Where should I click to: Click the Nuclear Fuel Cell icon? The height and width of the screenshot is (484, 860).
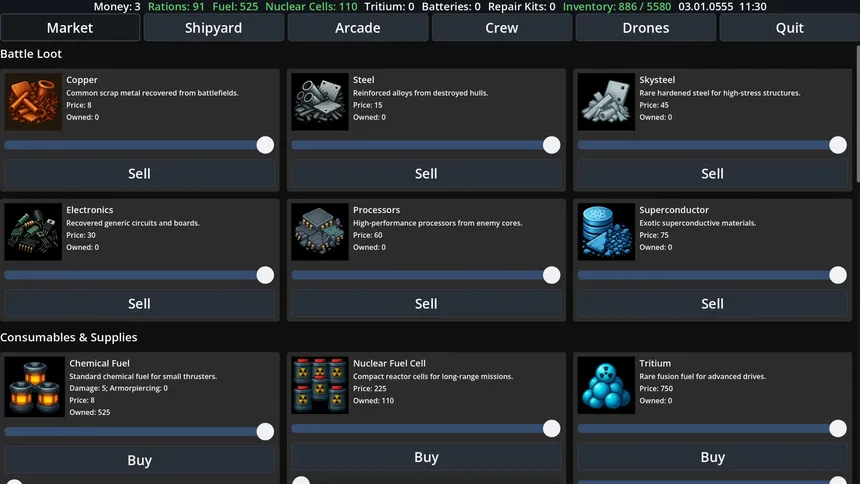pyautogui.click(x=320, y=386)
